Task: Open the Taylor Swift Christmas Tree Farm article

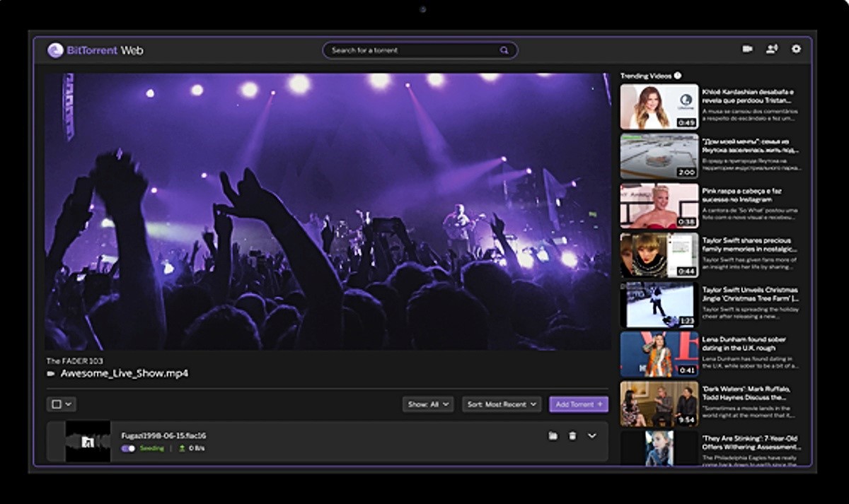Action: [x=750, y=294]
